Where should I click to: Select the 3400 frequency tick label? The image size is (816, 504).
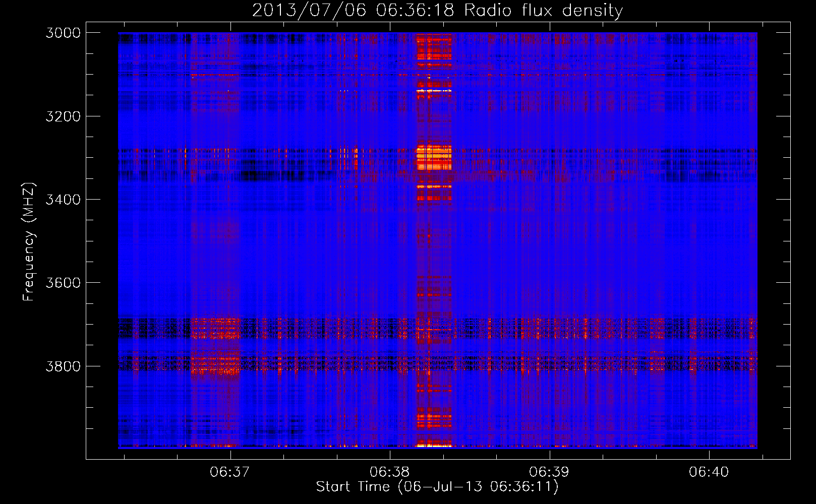(x=63, y=200)
